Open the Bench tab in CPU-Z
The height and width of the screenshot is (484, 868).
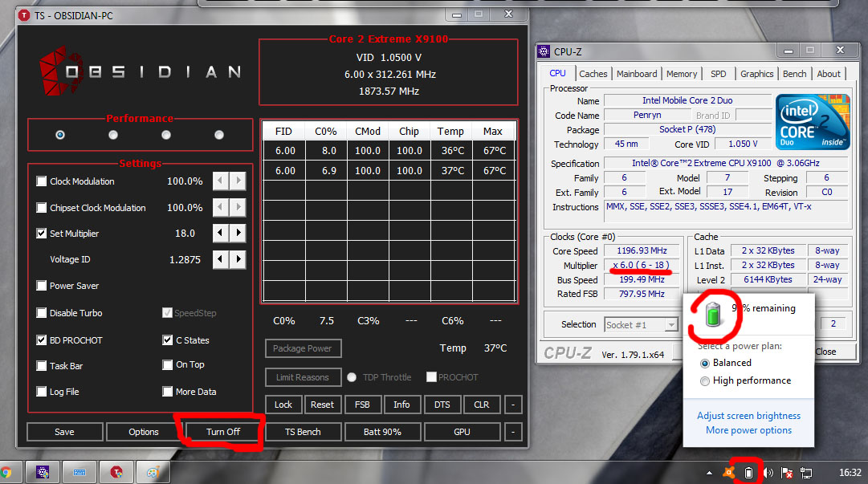[794, 74]
